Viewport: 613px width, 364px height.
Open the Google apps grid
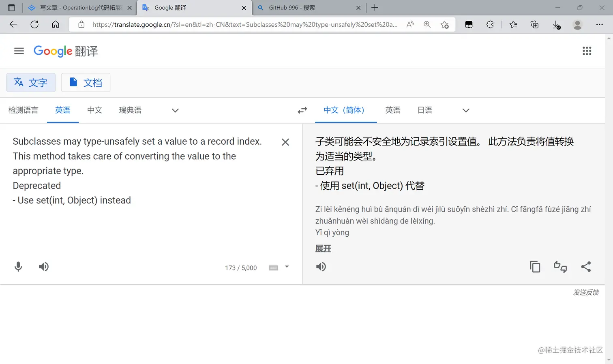click(x=587, y=51)
